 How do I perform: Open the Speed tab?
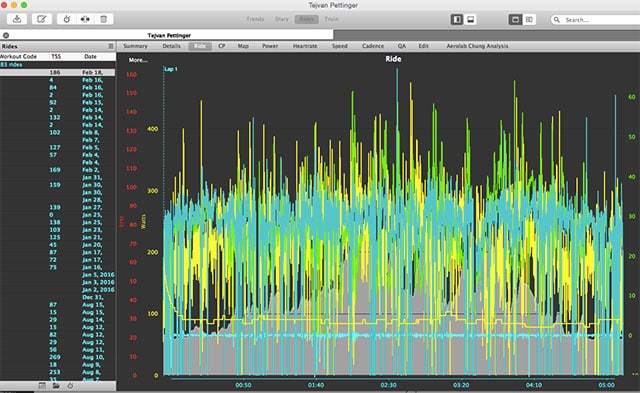(x=340, y=46)
